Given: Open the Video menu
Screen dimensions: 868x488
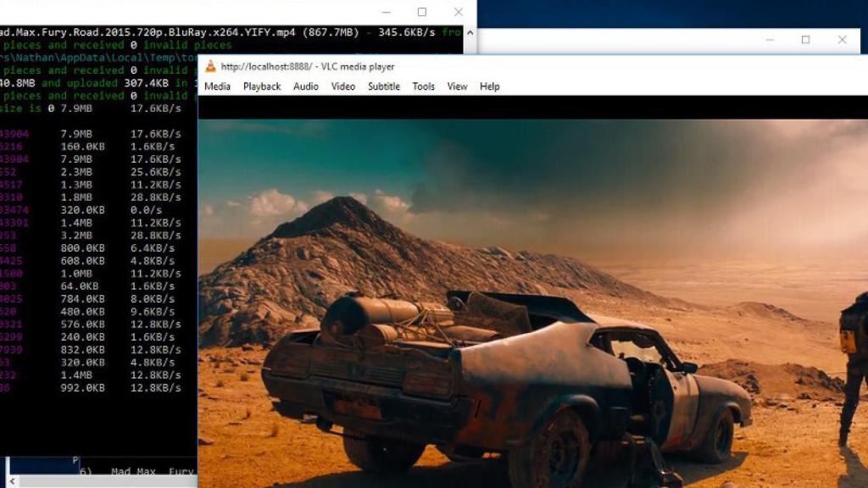Looking at the screenshot, I should tap(343, 86).
